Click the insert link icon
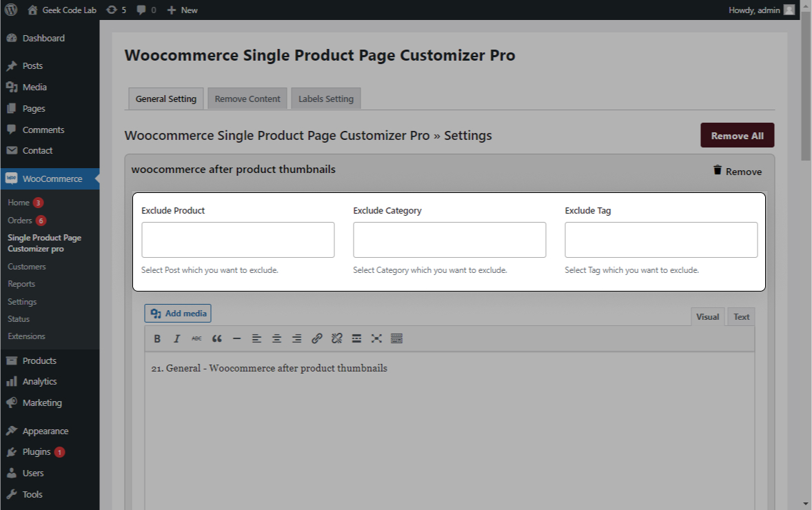 tap(317, 338)
